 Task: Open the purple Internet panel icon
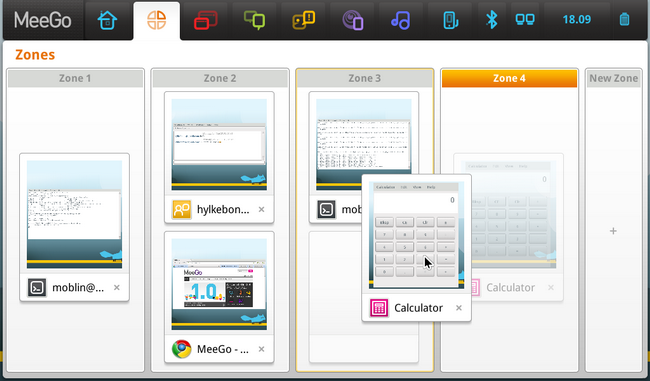[x=352, y=20]
